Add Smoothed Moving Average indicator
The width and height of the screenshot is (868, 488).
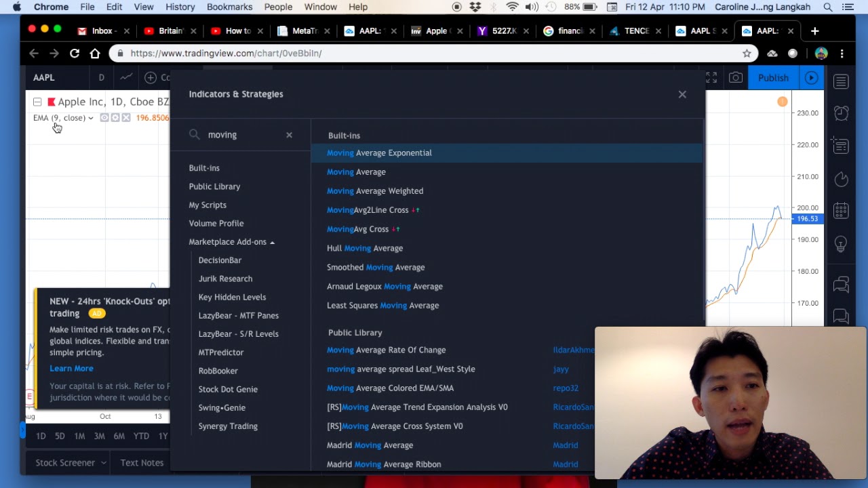pyautogui.click(x=507, y=267)
